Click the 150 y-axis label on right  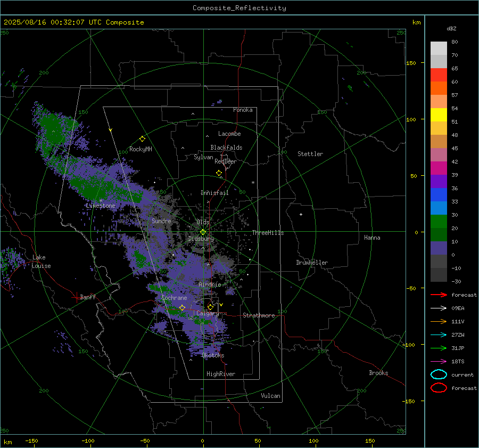click(x=411, y=63)
